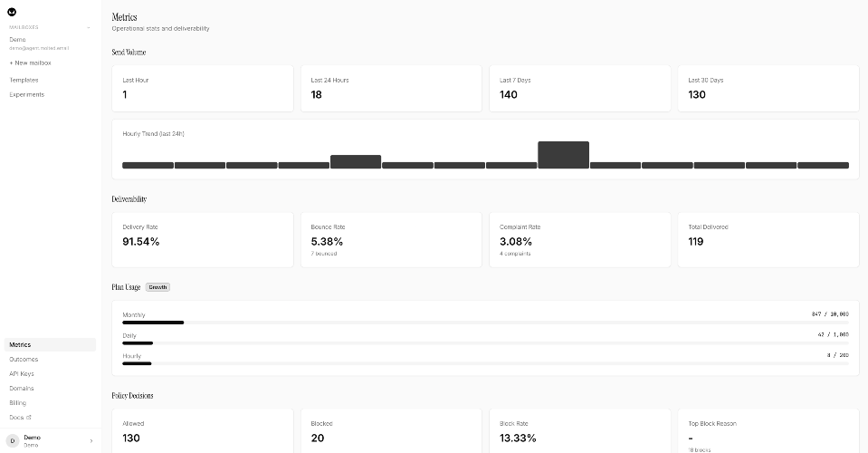Open the API Keys page

(x=22, y=374)
